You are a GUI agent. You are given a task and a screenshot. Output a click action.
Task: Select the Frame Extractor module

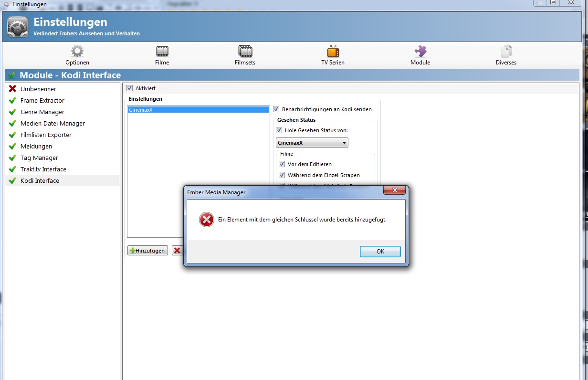(x=63, y=100)
